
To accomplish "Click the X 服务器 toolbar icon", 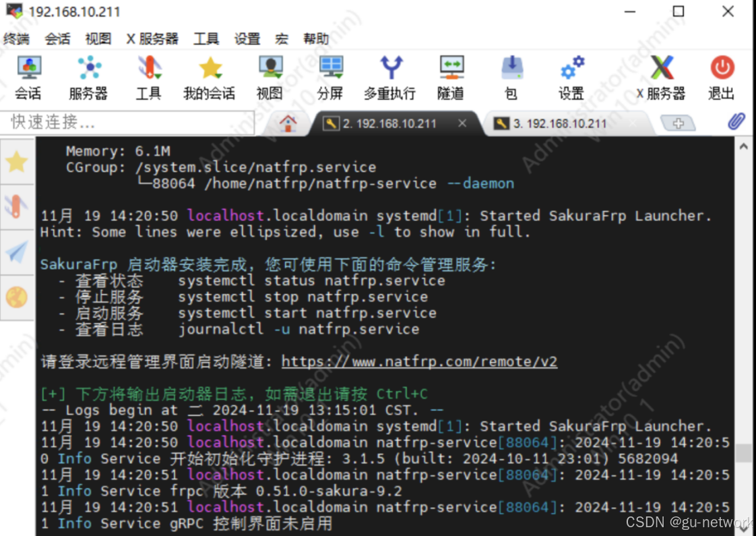I will point(661,78).
